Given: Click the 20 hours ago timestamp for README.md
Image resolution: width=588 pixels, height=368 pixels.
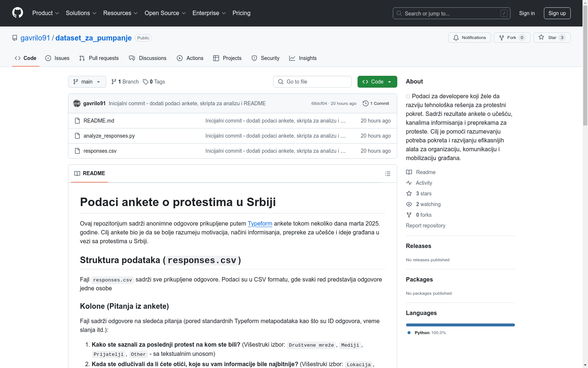Looking at the screenshot, I should pyautogui.click(x=376, y=121).
